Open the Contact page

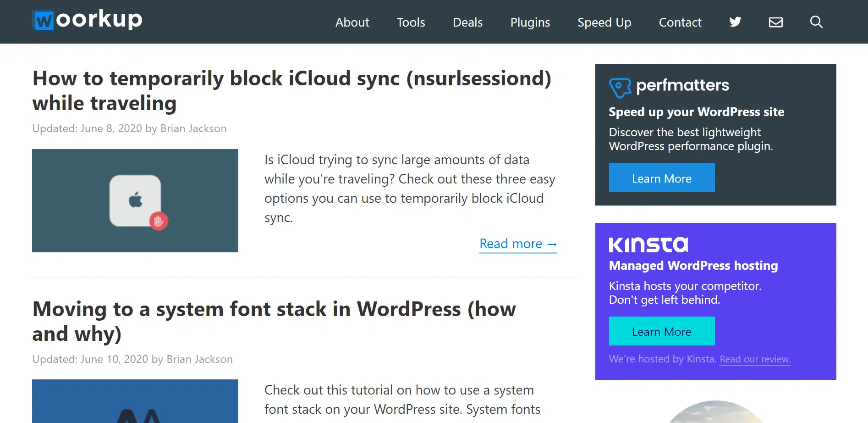click(x=680, y=22)
